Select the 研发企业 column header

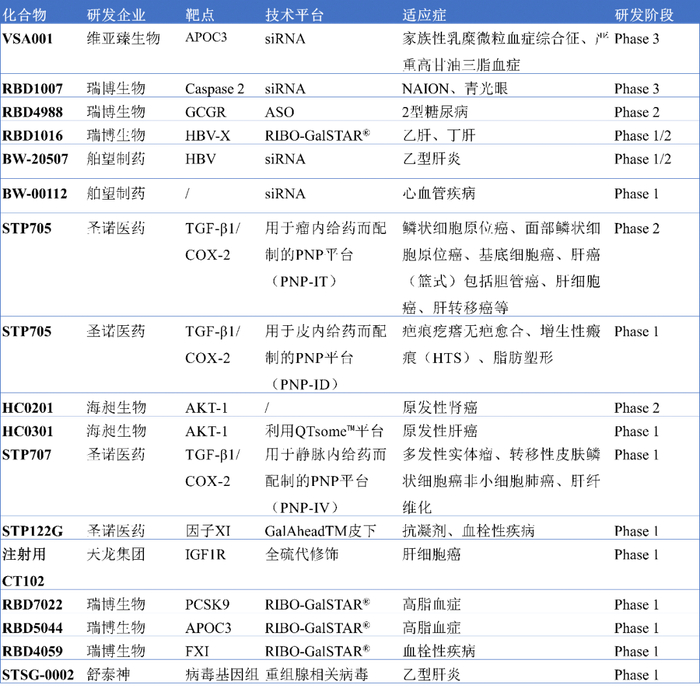pyautogui.click(x=116, y=15)
